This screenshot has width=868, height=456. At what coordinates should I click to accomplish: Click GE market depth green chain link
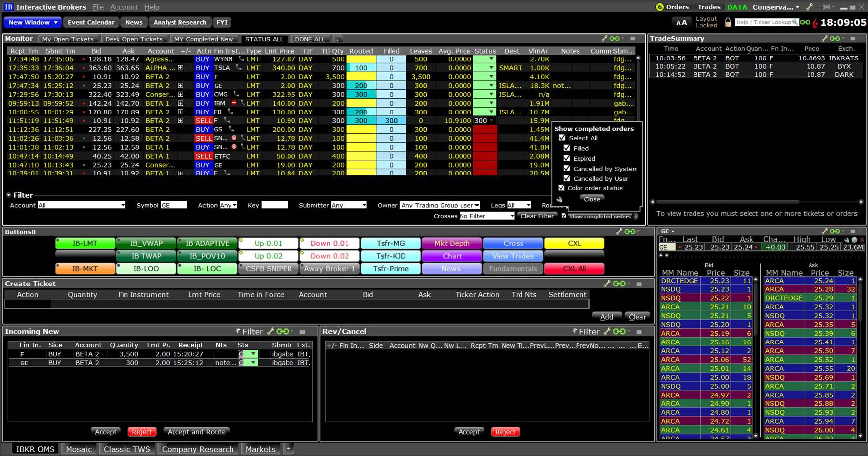pyautogui.click(x=835, y=231)
